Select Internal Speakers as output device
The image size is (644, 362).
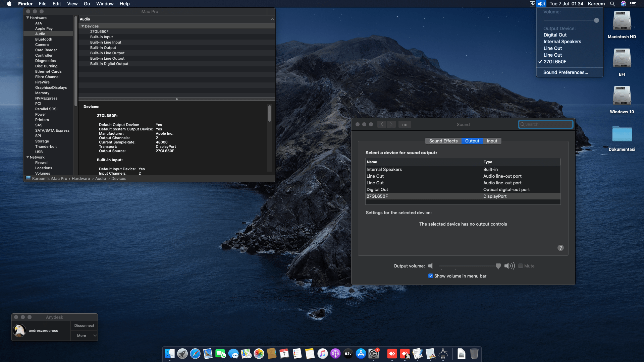384,169
